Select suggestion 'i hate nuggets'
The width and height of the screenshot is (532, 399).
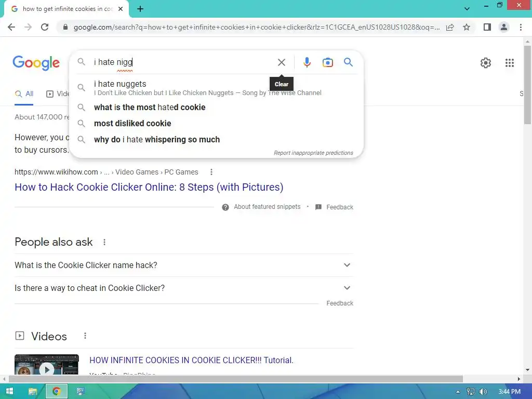[x=216, y=88]
